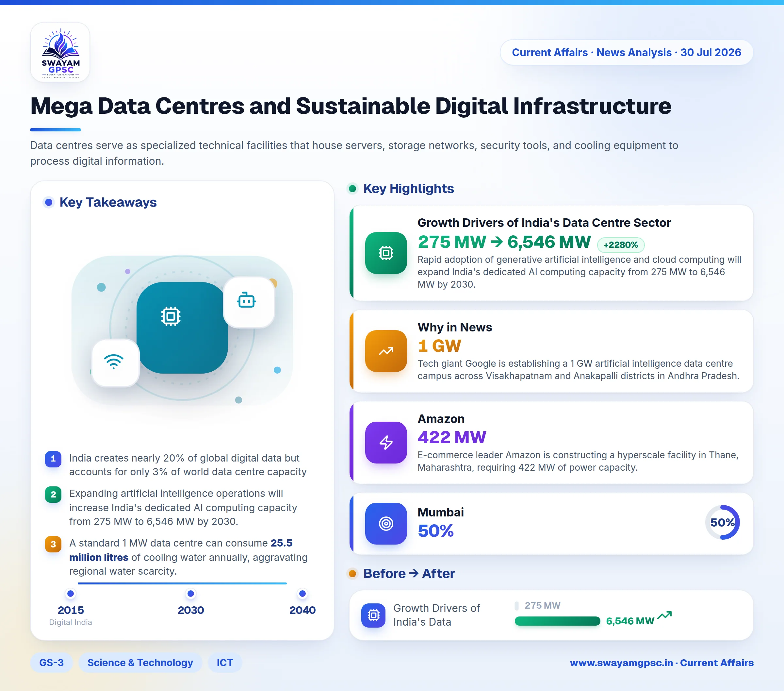Click the green chip icon in Growth Drivers card
This screenshot has height=691, width=784.
point(386,253)
